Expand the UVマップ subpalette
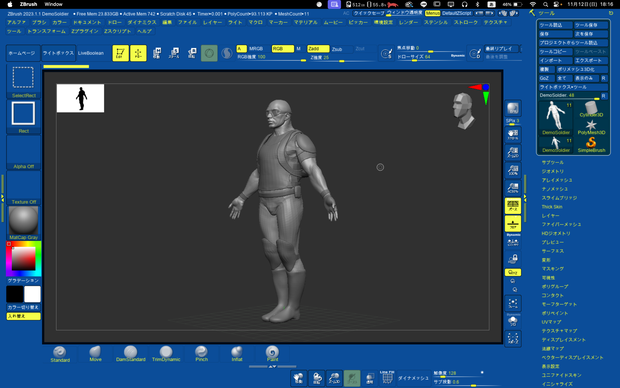 point(551,322)
